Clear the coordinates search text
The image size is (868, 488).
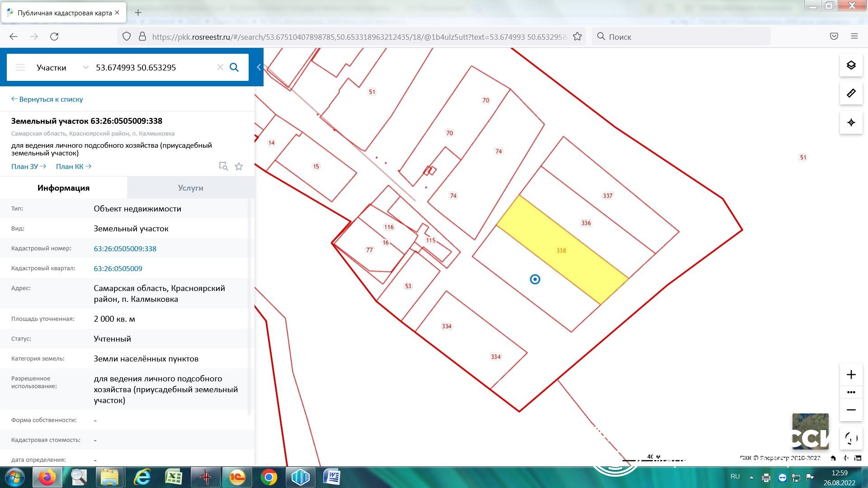click(220, 67)
